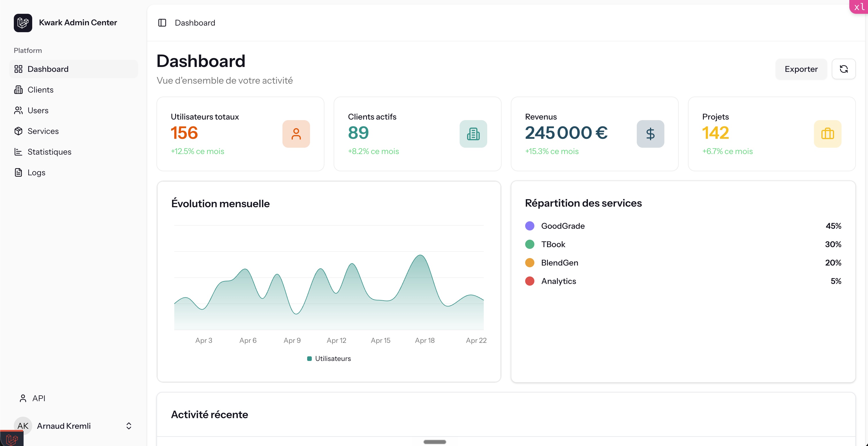This screenshot has width=868, height=446.
Task: Click the refresh icon button
Action: (843, 69)
